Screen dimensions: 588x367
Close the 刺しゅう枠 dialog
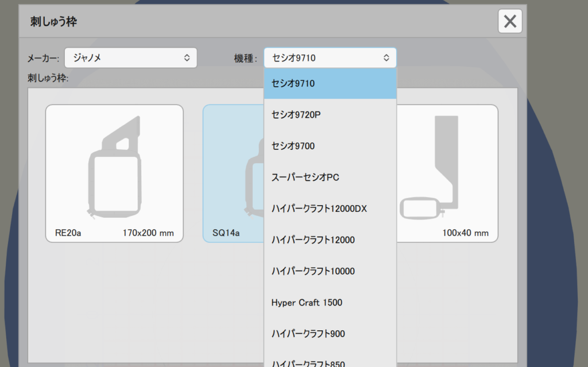pos(510,22)
